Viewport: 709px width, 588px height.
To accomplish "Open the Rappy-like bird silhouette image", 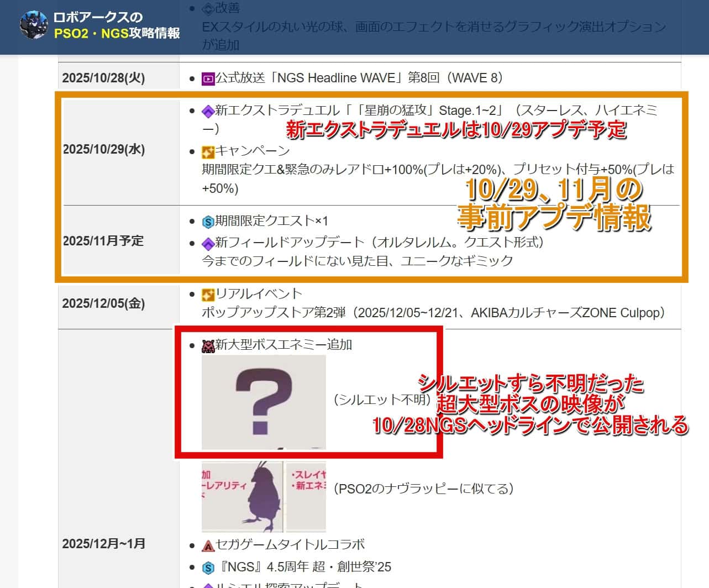I will click(x=264, y=496).
